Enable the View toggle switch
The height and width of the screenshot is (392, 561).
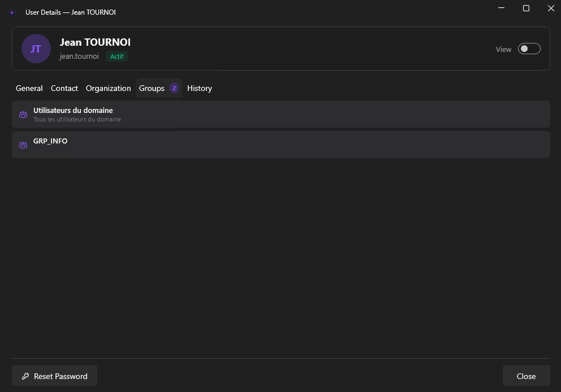tap(529, 49)
